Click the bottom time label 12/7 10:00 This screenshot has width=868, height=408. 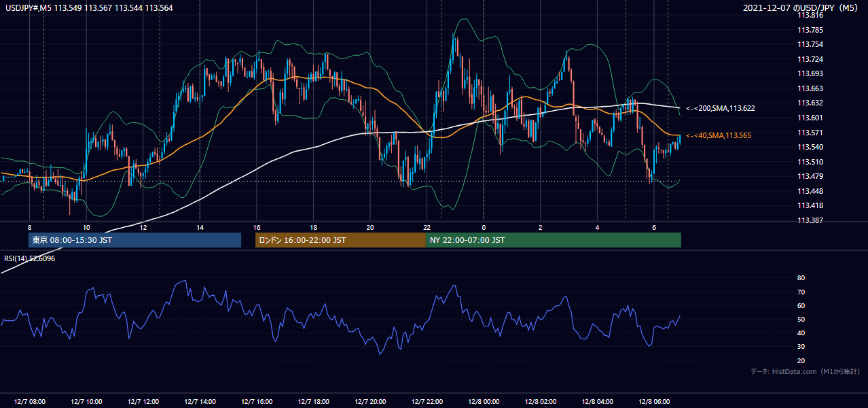click(x=86, y=402)
